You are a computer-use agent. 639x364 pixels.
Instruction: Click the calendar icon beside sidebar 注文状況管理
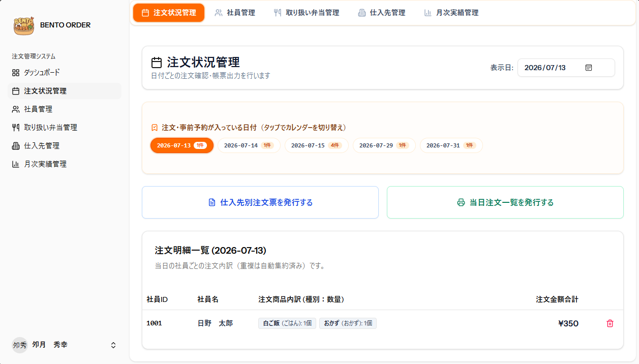coord(16,91)
